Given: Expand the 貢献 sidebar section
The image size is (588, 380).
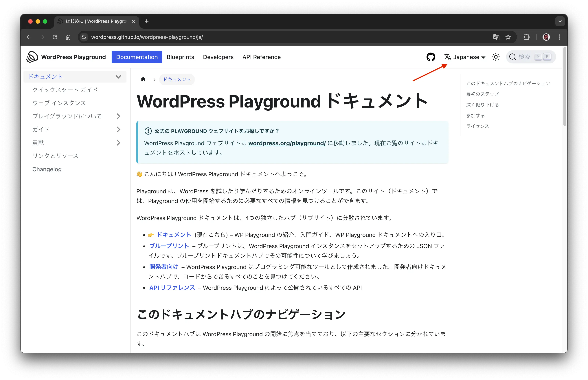Looking at the screenshot, I should (x=119, y=143).
